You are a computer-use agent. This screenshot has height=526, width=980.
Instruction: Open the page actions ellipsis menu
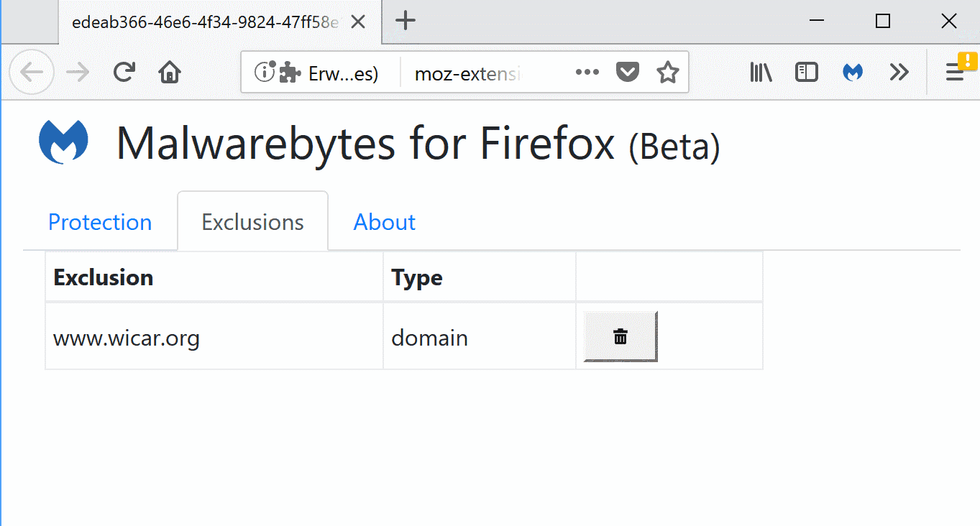click(587, 72)
